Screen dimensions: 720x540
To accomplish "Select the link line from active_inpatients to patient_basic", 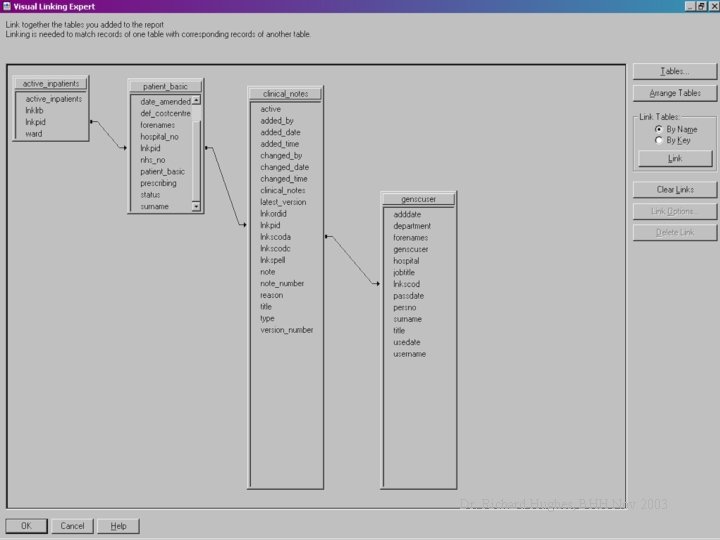I will (x=108, y=135).
